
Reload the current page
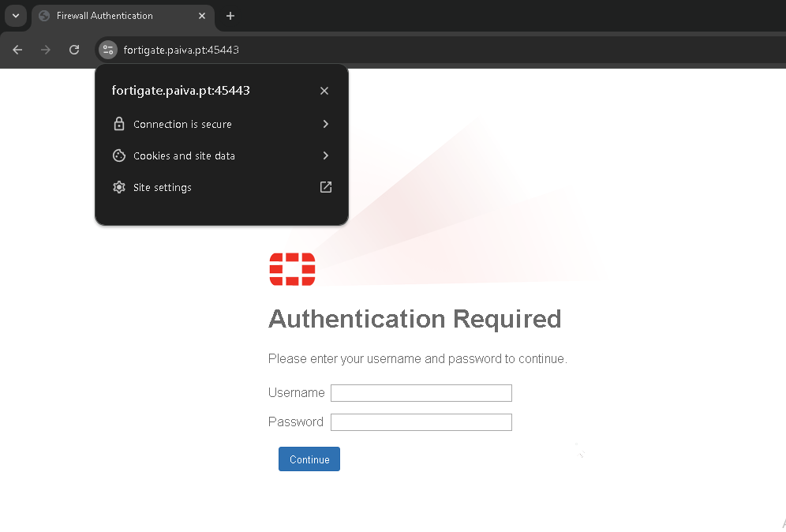coord(74,50)
